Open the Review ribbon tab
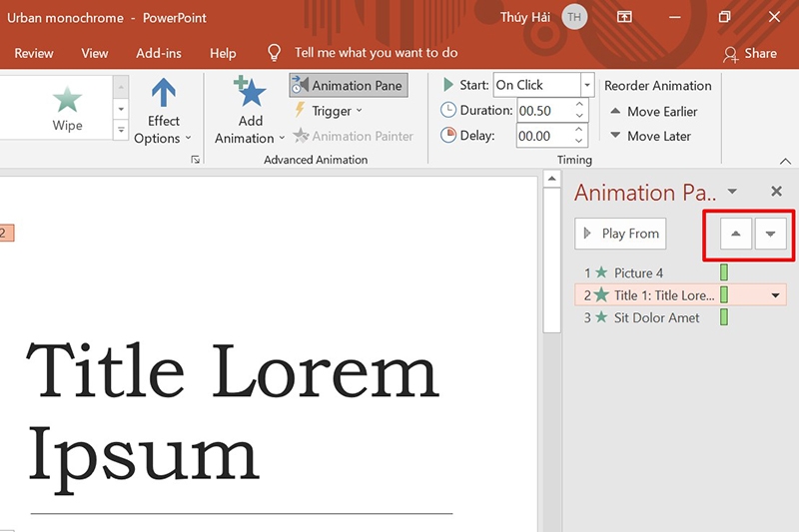This screenshot has height=532, width=799. coord(34,53)
